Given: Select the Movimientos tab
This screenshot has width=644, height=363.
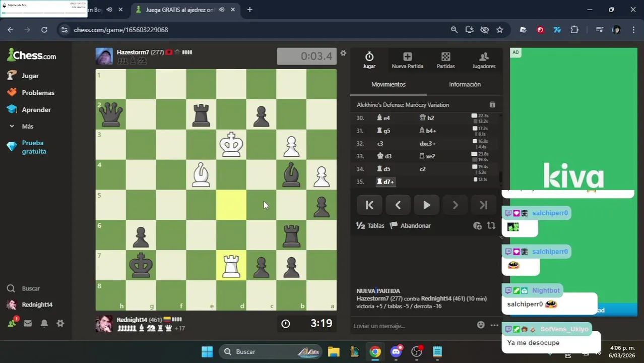Looking at the screenshot, I should (388, 84).
